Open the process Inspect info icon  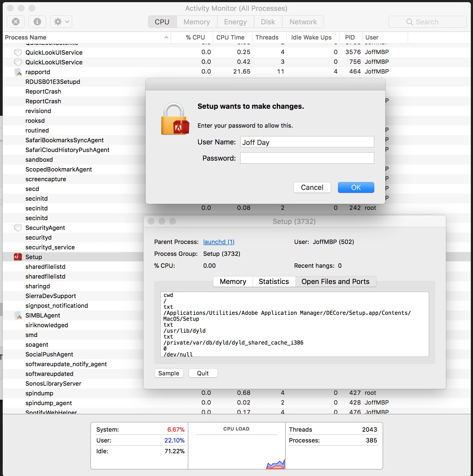pos(37,22)
